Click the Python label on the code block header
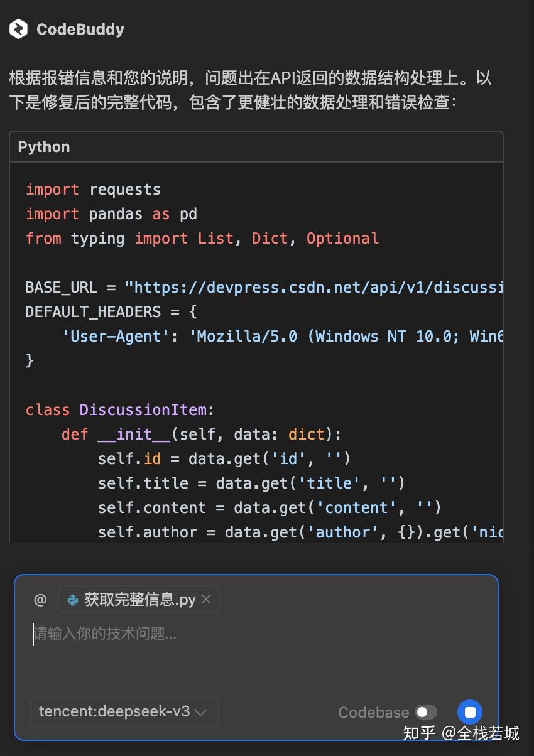This screenshot has width=534, height=756. point(43,146)
